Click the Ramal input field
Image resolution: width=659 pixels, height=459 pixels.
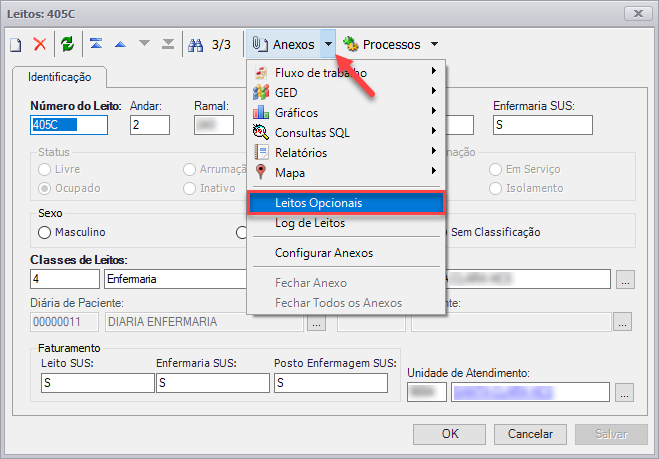click(x=214, y=125)
